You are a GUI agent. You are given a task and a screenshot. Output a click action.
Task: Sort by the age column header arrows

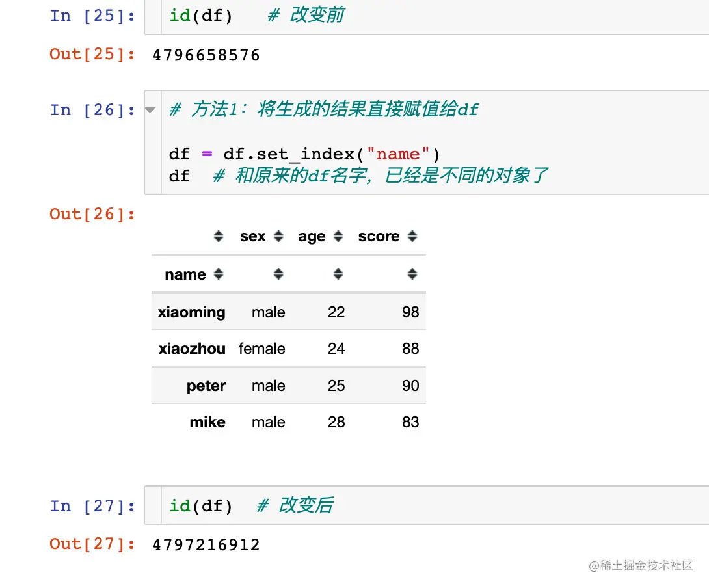(x=338, y=236)
